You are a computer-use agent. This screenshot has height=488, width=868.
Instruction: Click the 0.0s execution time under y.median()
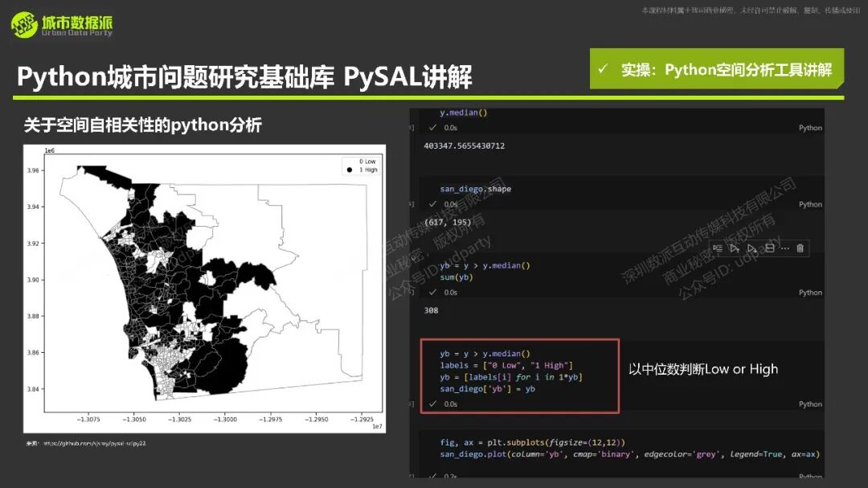click(451, 127)
